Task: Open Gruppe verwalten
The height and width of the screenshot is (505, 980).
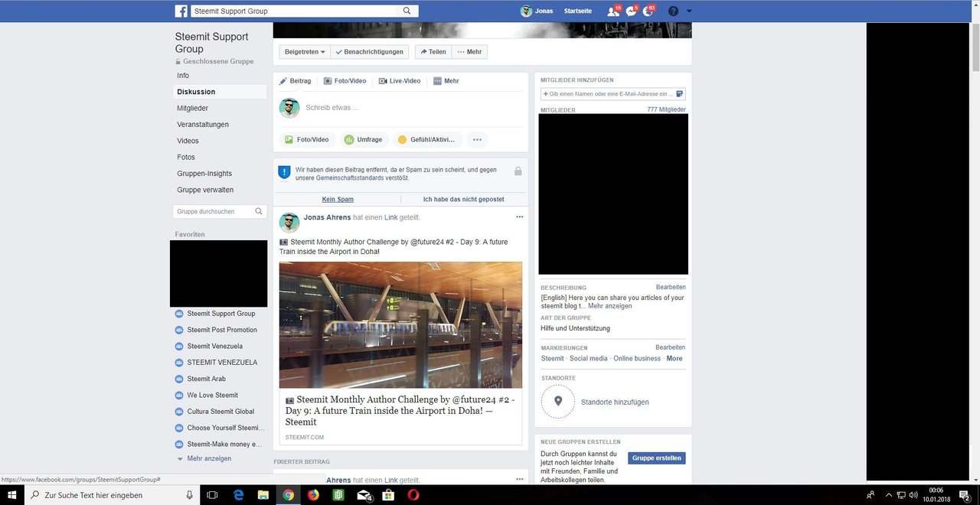Action: pyautogui.click(x=205, y=190)
